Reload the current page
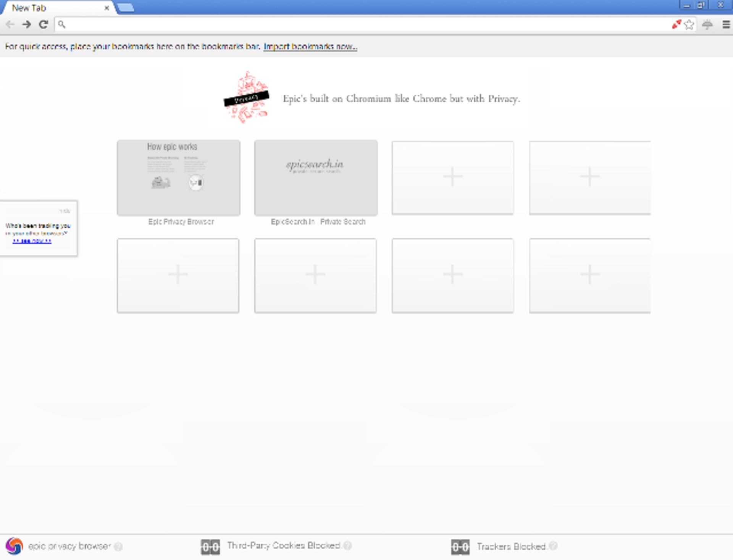Image resolution: width=733 pixels, height=560 pixels. pyautogui.click(x=44, y=24)
